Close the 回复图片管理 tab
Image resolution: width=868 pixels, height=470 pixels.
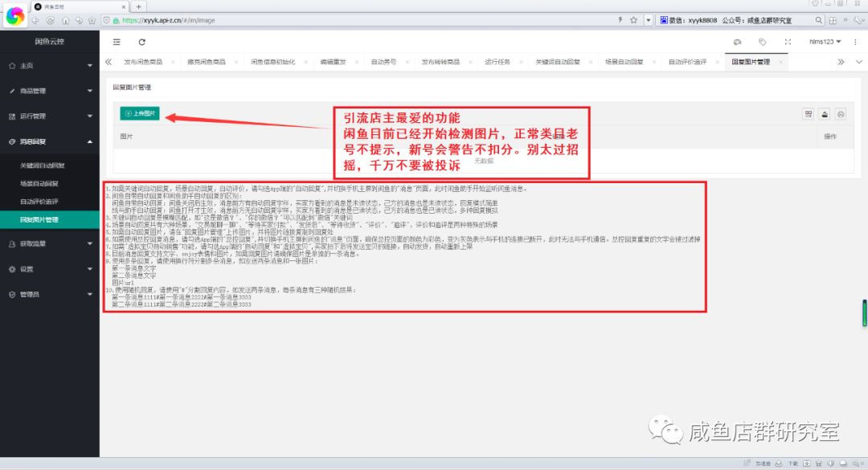click(x=780, y=62)
